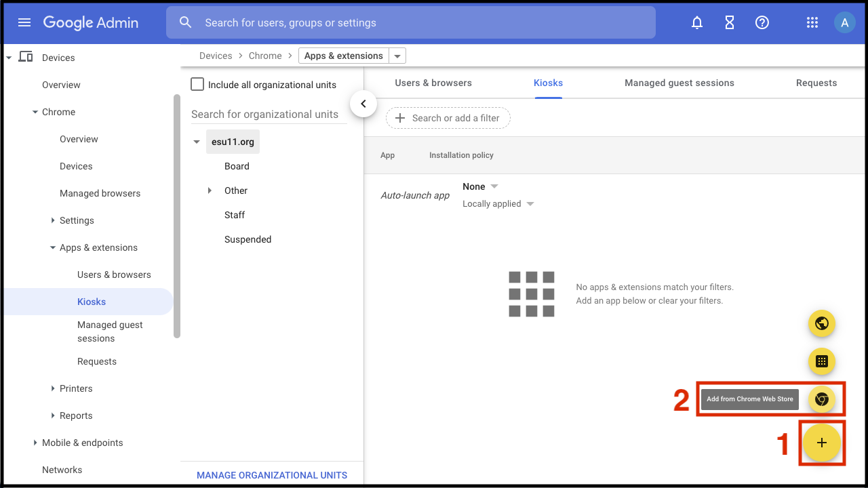Open the Requests tab
Image resolution: width=868 pixels, height=488 pixels.
coord(816,83)
